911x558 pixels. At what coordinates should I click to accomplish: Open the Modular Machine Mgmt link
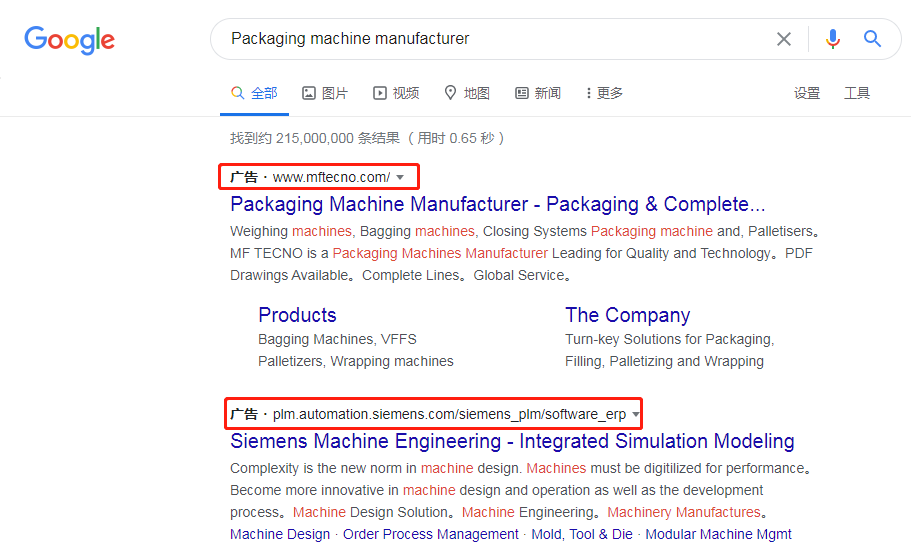click(719, 534)
